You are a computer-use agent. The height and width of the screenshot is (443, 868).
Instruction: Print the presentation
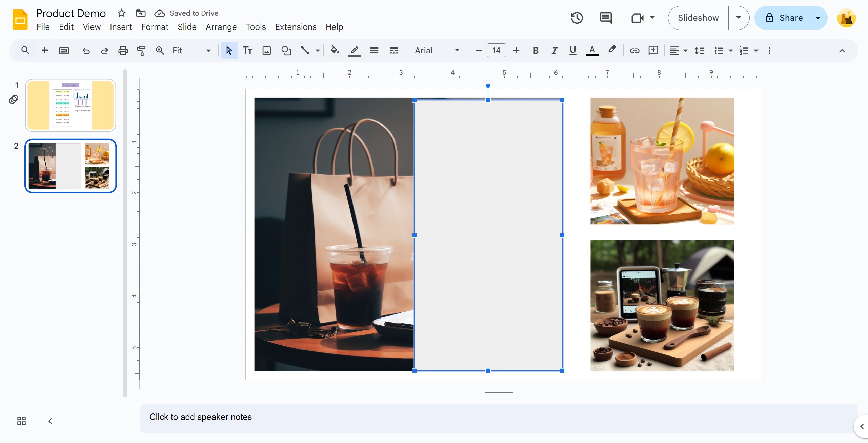[x=123, y=51]
